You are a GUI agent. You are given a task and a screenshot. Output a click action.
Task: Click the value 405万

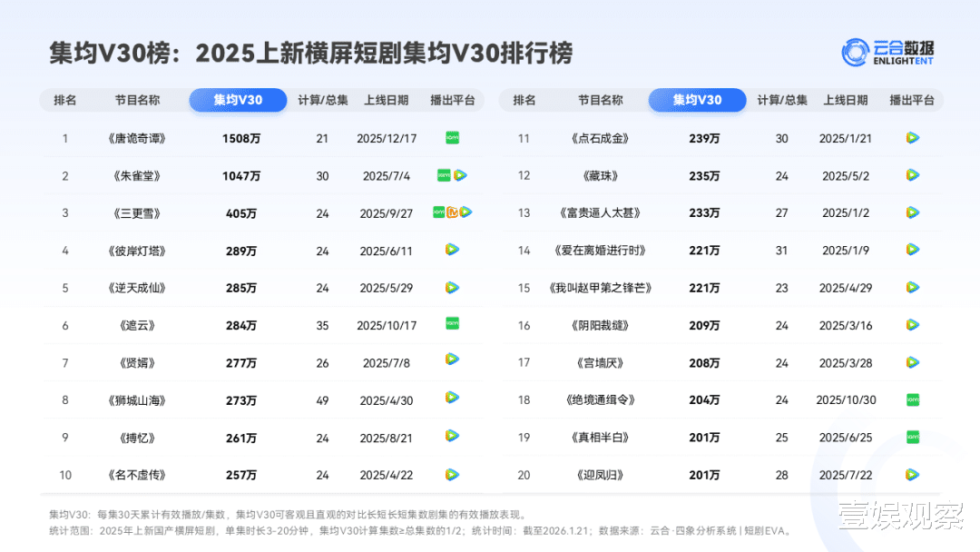point(241,213)
